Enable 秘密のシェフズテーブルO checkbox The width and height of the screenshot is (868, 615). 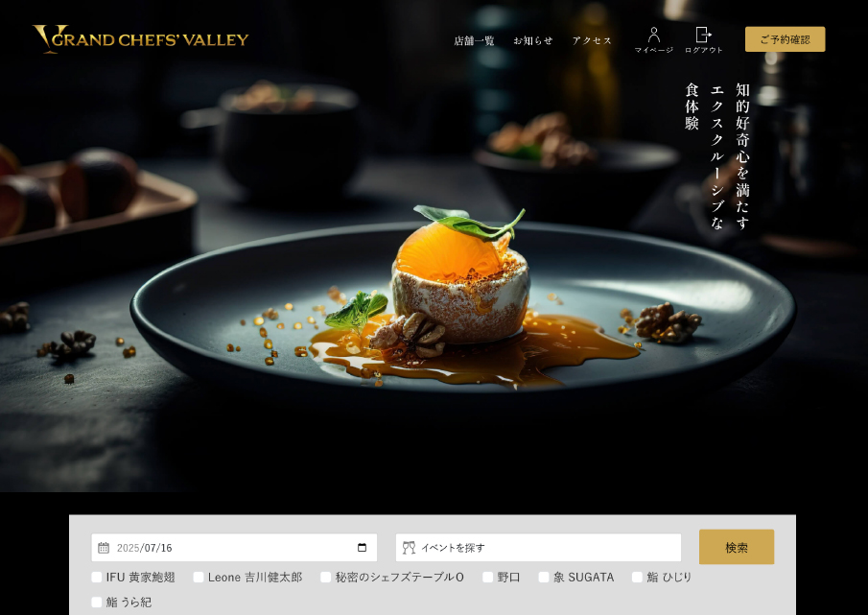point(326,578)
